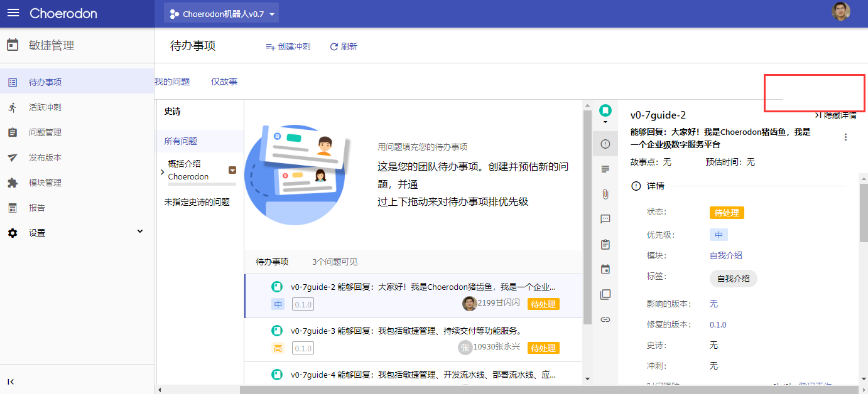This screenshot has width=868, height=394.
Task: Click the user avatar in top bar
Action: tap(841, 11)
